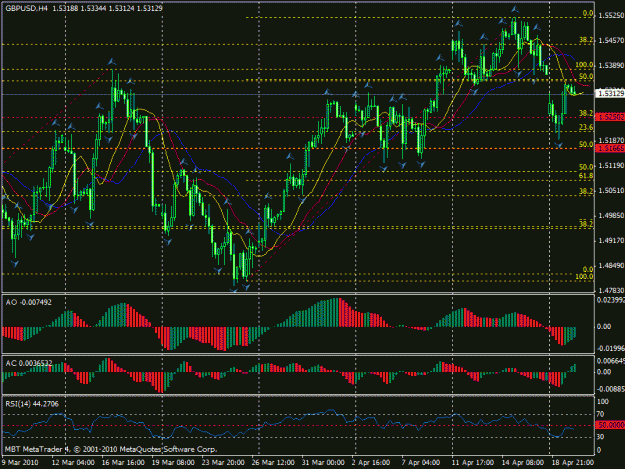Screen dimensions: 625x469
Task: Click the 1.51870 price axis label
Action: [611, 140]
